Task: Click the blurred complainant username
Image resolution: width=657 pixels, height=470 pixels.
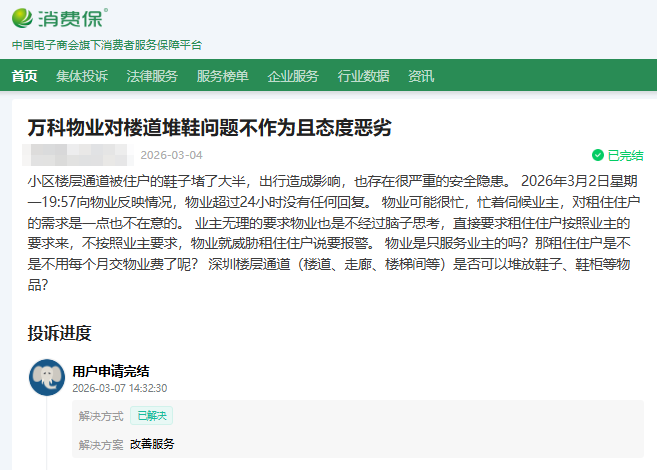Action: tap(80, 155)
